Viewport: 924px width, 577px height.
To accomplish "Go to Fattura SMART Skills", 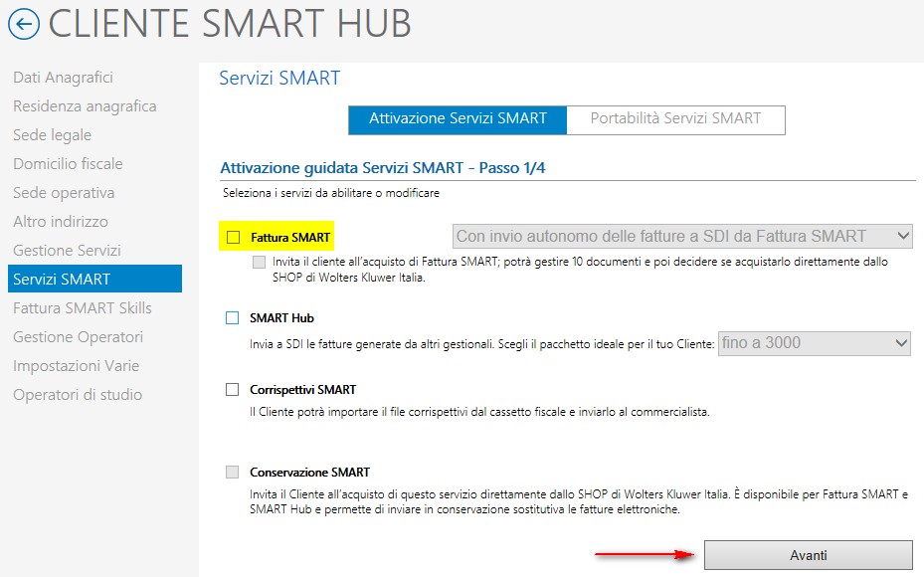I will pyautogui.click(x=83, y=308).
